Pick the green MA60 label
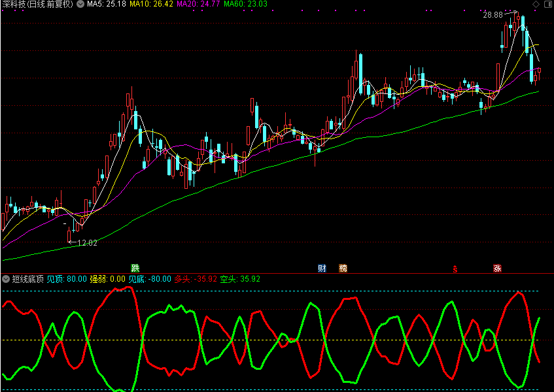Image resolution: width=554 pixels, height=392 pixels. click(x=245, y=5)
